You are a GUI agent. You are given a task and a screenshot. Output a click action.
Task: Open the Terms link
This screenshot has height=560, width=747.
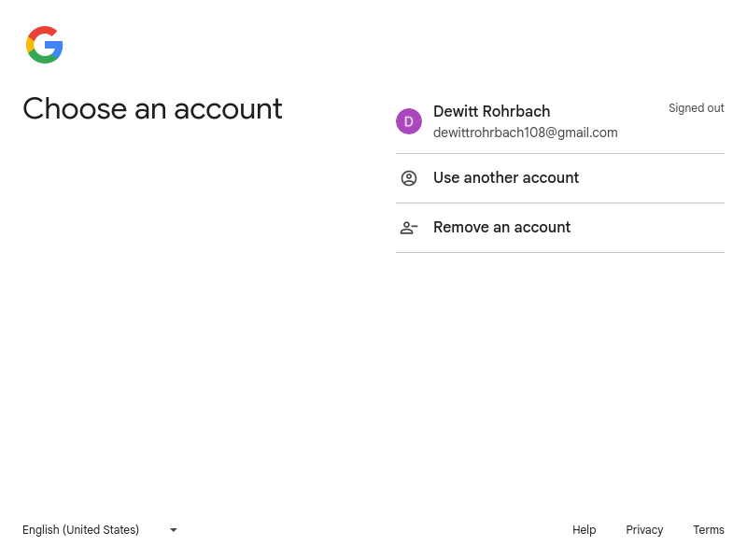(x=709, y=530)
